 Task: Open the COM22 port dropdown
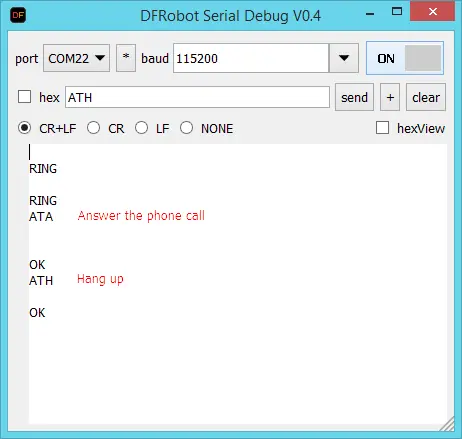pos(76,58)
